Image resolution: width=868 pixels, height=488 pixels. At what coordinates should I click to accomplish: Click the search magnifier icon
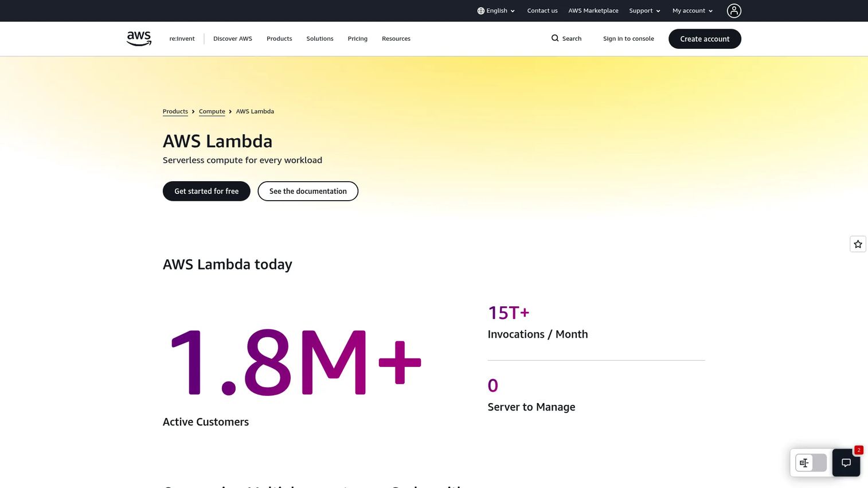pos(555,38)
